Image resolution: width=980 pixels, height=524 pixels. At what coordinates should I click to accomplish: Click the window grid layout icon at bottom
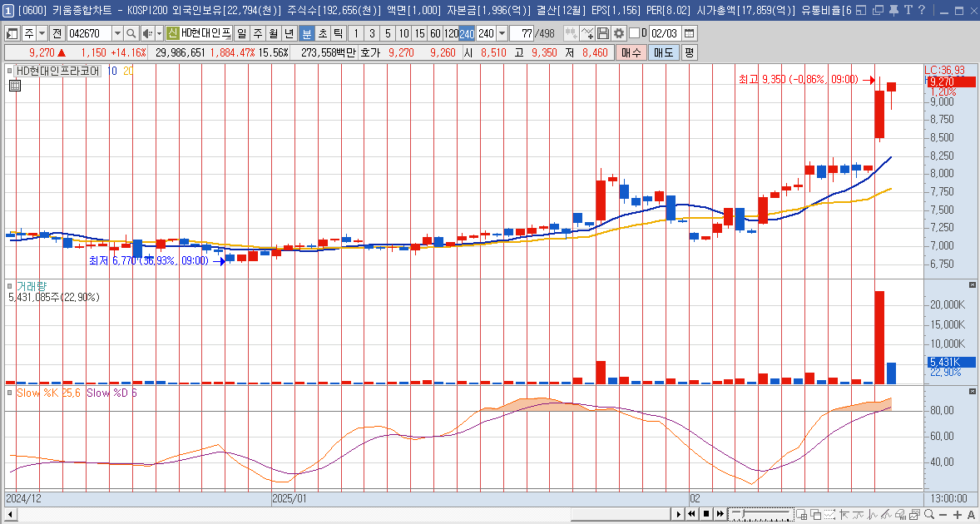802,514
